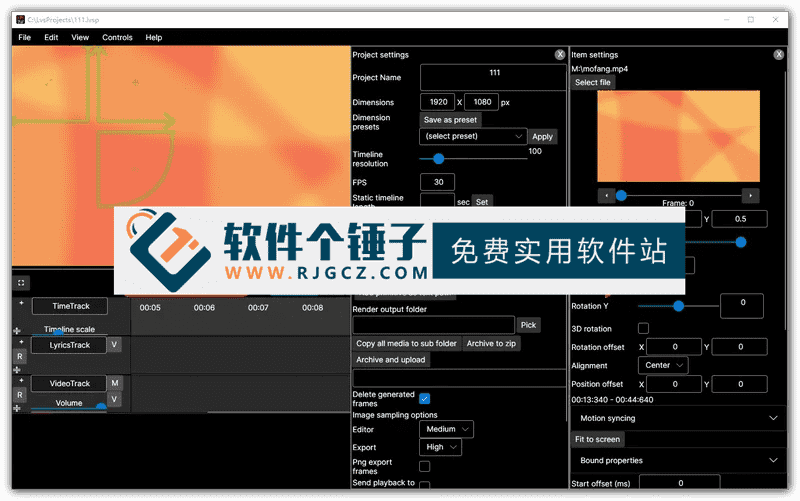
Task: Open the Edit menu
Action: 51,37
